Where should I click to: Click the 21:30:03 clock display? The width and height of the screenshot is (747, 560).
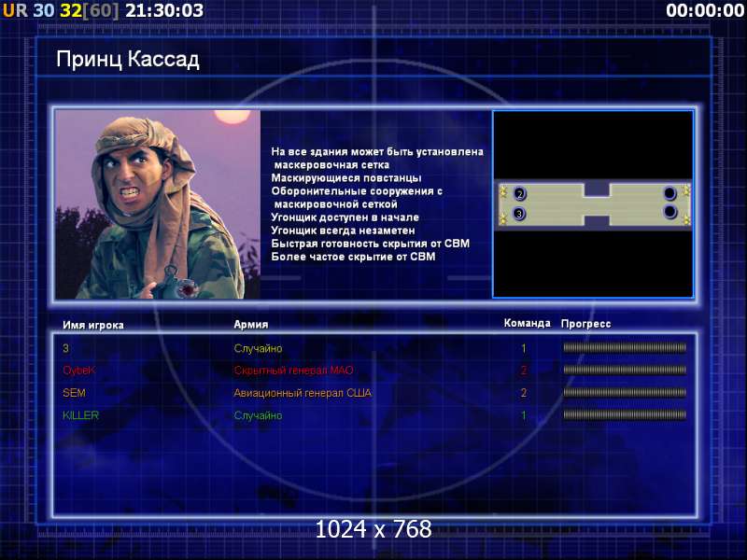tap(164, 10)
